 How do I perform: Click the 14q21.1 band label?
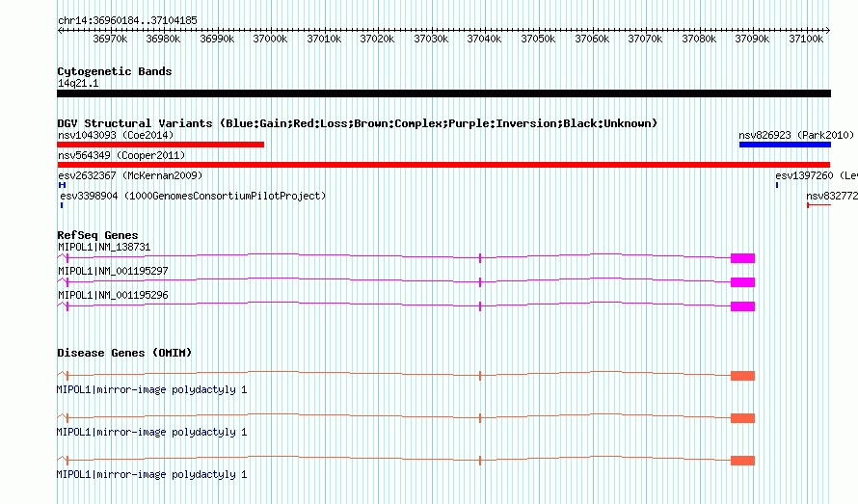coord(78,83)
